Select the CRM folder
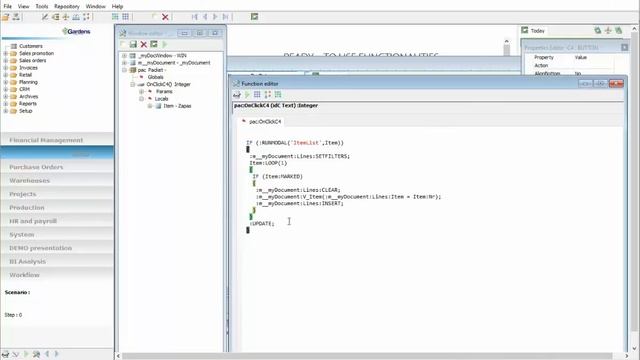This screenshot has width=640, height=360. 24,89
